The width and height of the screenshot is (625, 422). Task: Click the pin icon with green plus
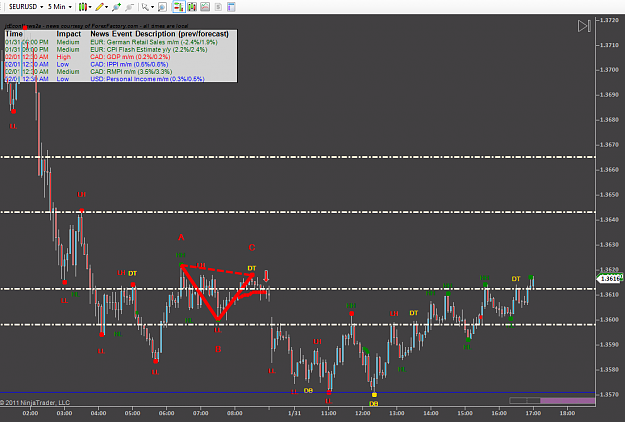tap(116, 7)
